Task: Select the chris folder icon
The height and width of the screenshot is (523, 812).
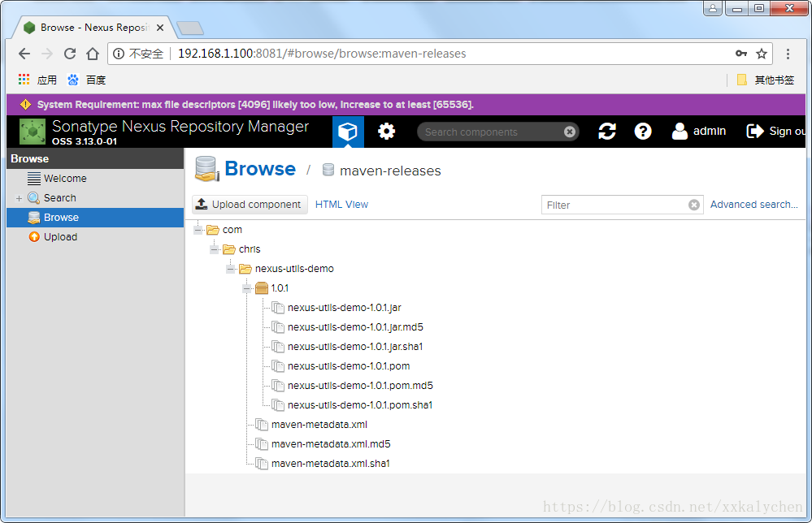Action: pos(229,249)
